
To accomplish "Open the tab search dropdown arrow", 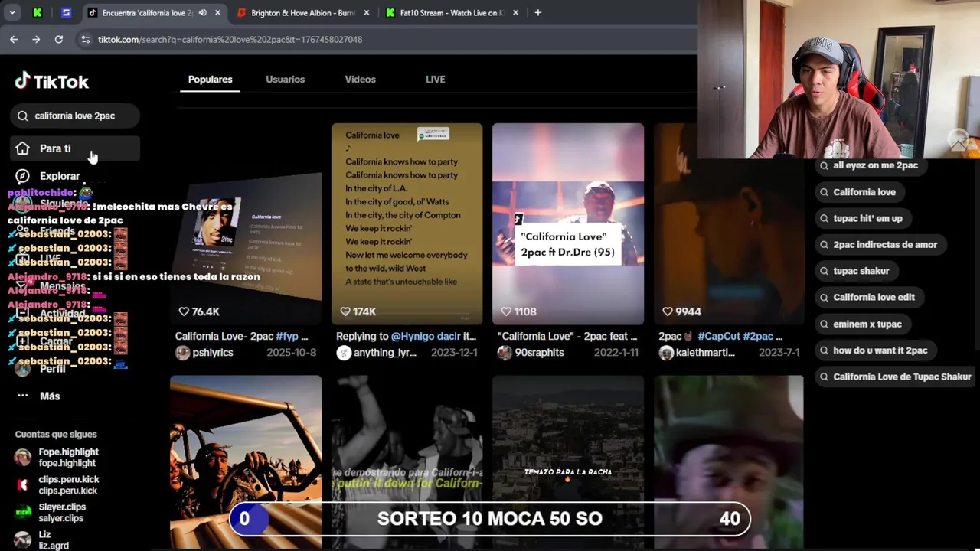I will pyautogui.click(x=12, y=13).
